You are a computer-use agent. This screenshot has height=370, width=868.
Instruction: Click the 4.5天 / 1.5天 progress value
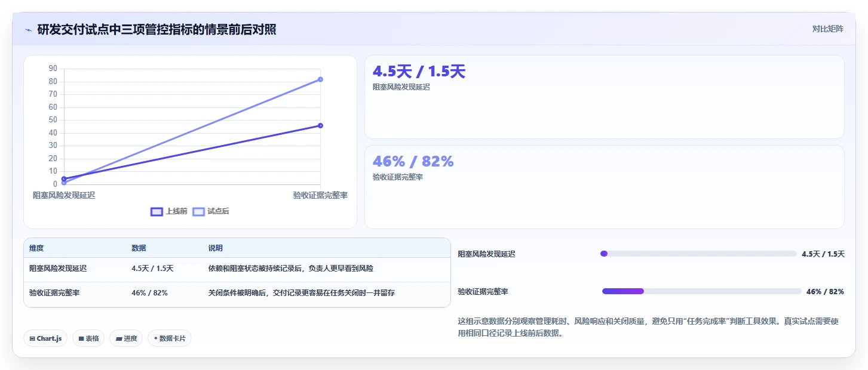[823, 254]
